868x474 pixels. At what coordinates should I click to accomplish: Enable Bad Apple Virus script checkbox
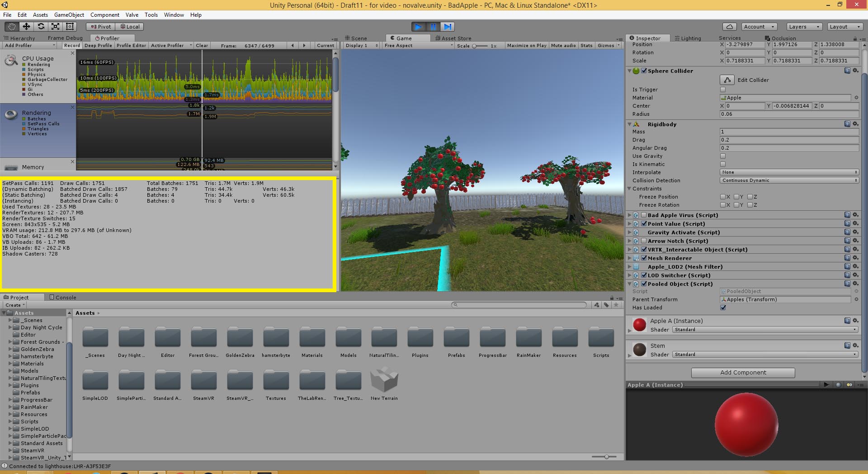tap(644, 215)
